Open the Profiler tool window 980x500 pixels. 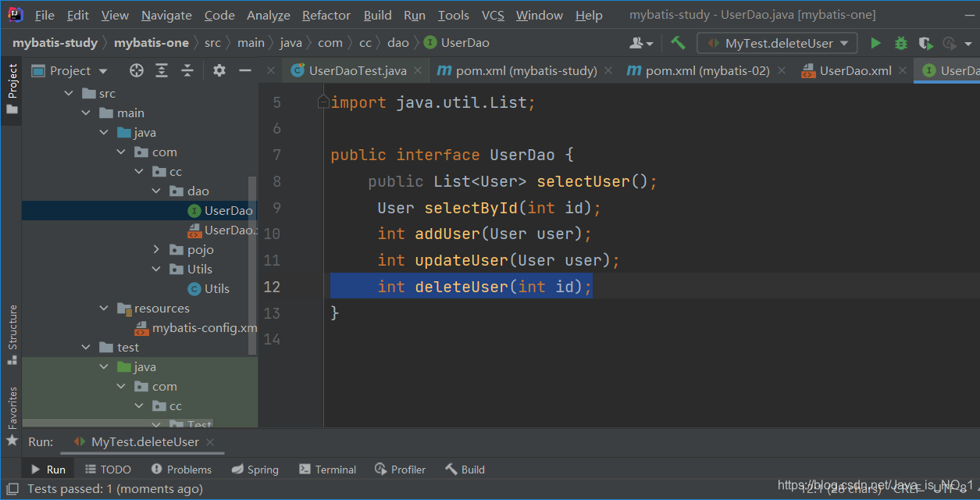pos(400,470)
